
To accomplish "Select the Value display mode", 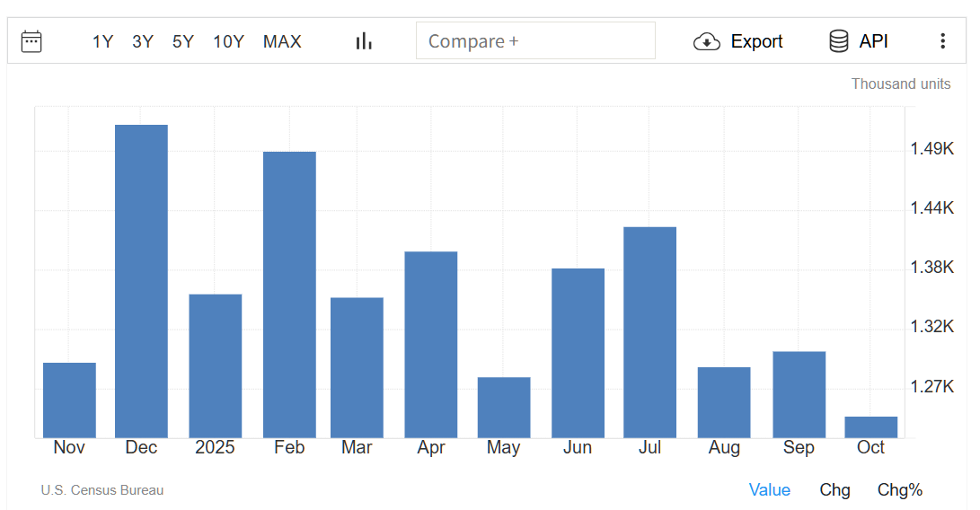I will 770,489.
